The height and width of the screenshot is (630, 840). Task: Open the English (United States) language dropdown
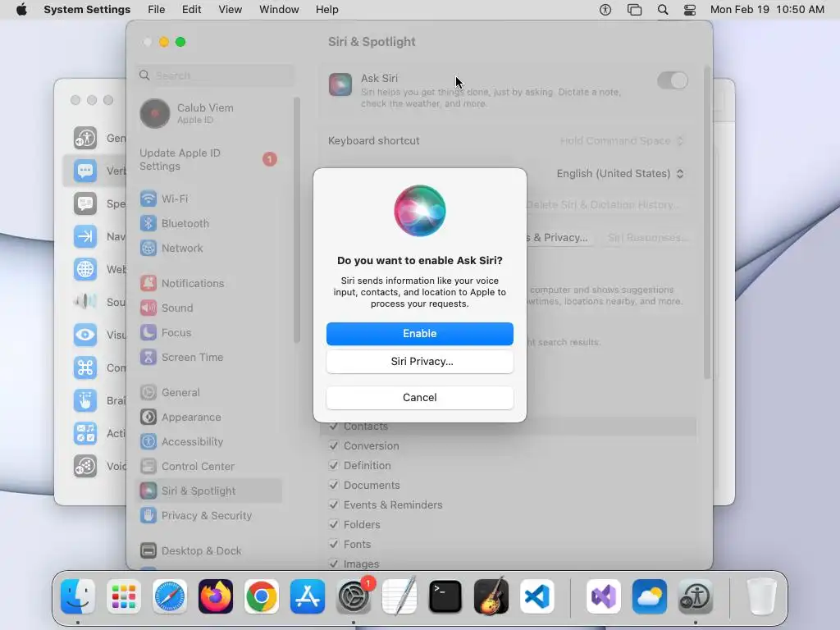point(620,174)
